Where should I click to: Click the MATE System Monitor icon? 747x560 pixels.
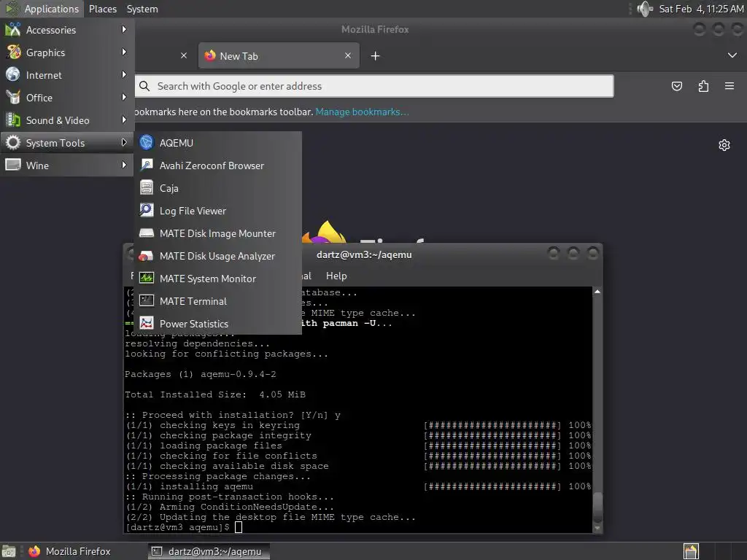point(147,278)
